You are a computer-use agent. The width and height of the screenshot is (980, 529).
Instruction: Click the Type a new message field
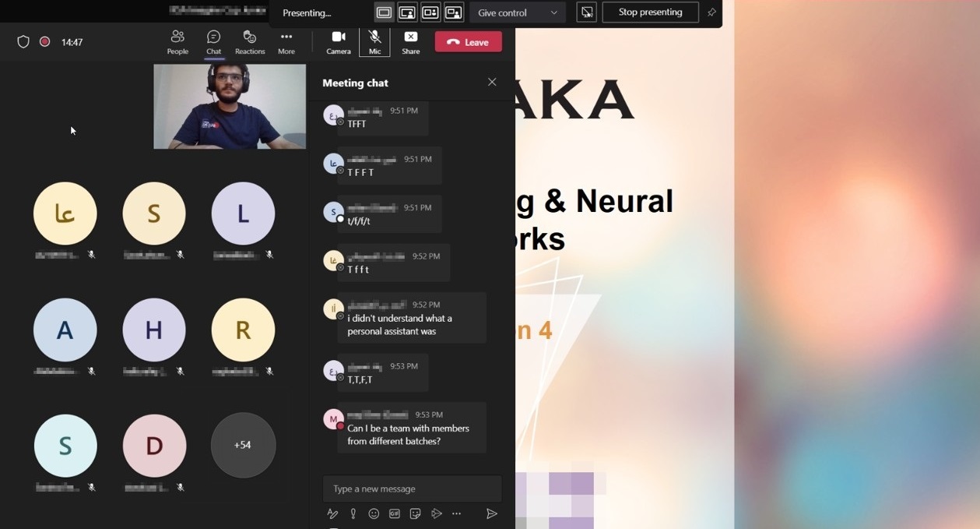tap(412, 488)
